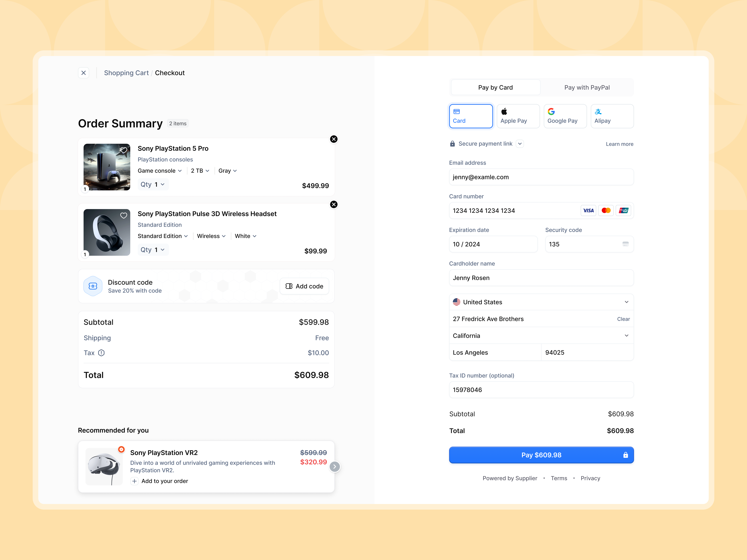Expand the Secure payment link details
Image resolution: width=747 pixels, height=560 pixels.
pyautogui.click(x=520, y=143)
